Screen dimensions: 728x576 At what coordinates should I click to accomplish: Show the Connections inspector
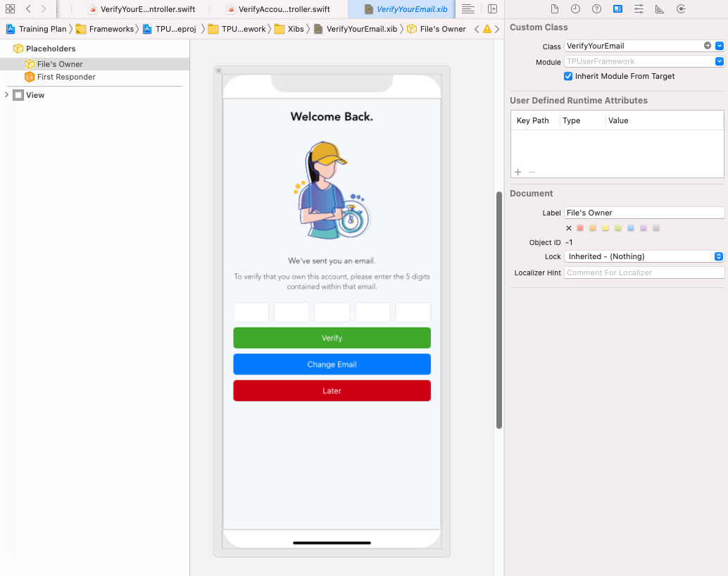(681, 9)
